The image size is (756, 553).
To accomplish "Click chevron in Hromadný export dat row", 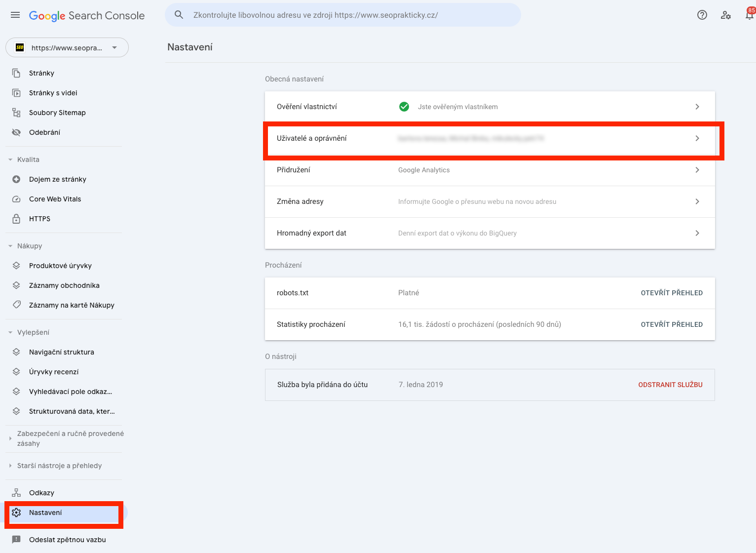I will pyautogui.click(x=697, y=233).
